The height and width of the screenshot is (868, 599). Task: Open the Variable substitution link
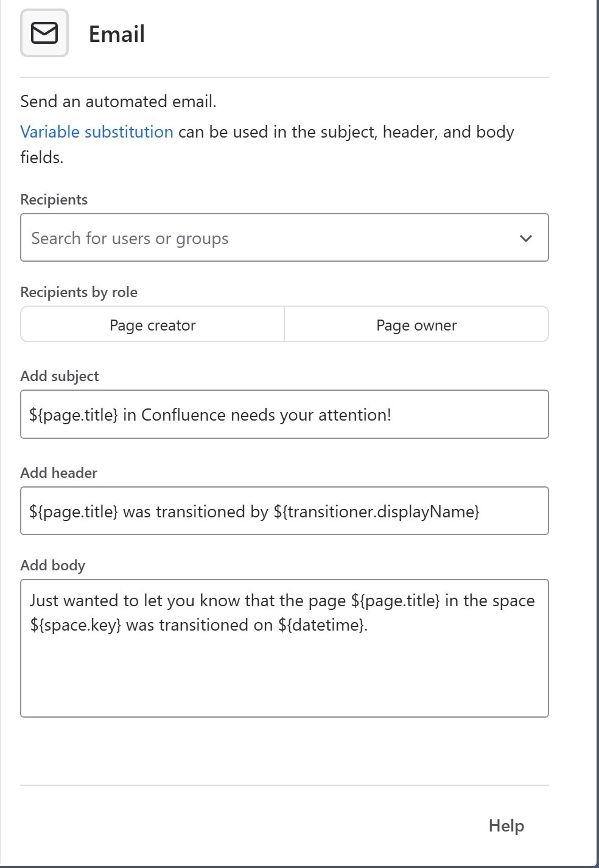coord(97,132)
